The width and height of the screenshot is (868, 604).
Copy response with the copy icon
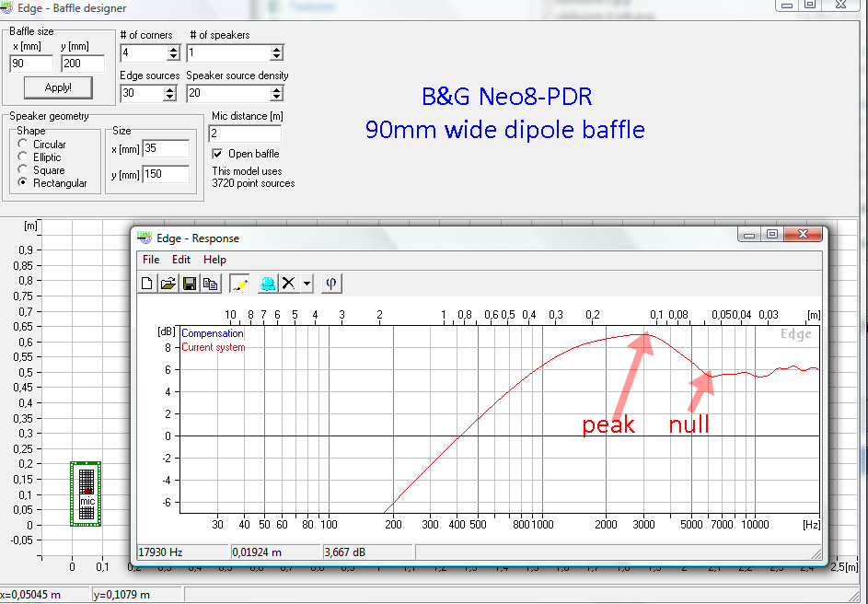click(x=211, y=284)
